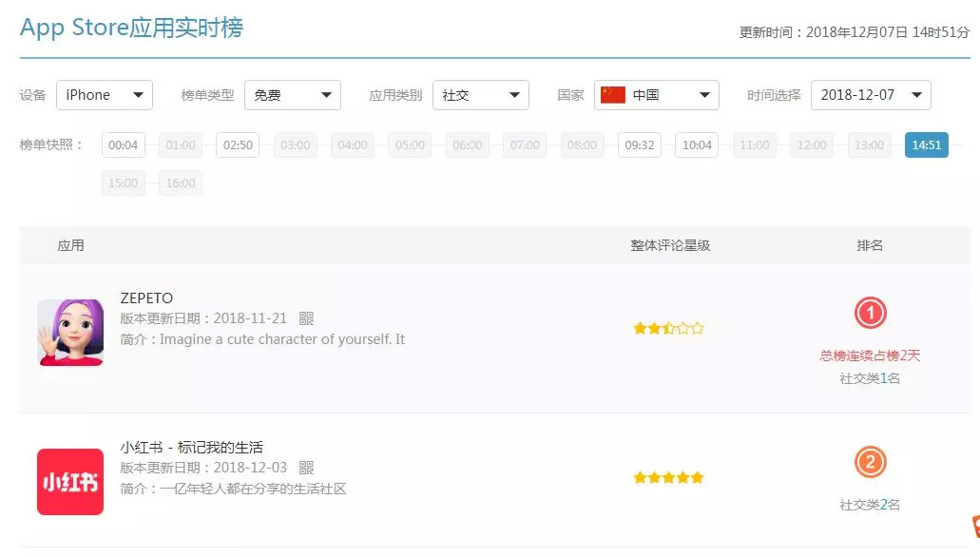Click the greyed 12:00 snapshot
Image resolution: width=980 pixels, height=557 pixels.
coord(812,145)
